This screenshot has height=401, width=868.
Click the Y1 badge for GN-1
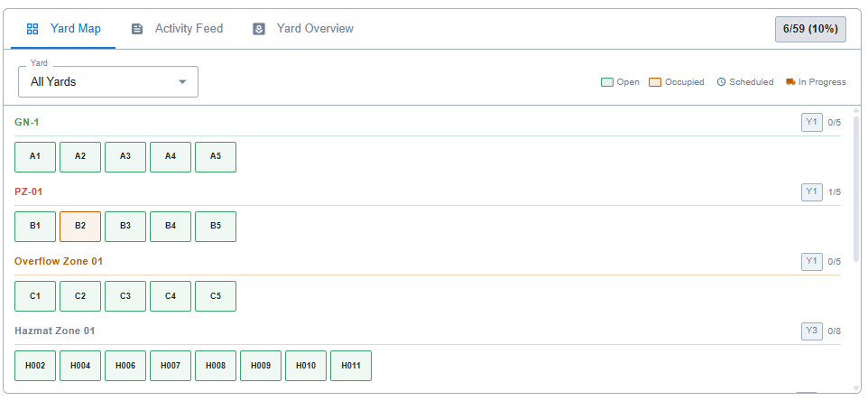tap(811, 122)
